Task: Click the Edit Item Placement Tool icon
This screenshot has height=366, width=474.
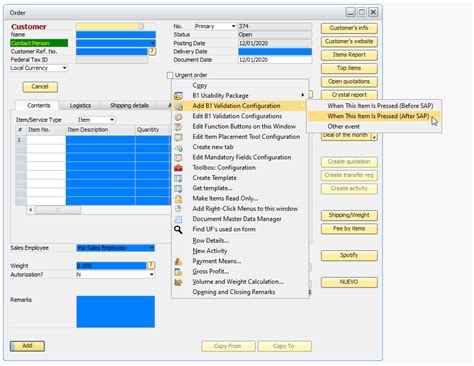Action: pos(178,137)
